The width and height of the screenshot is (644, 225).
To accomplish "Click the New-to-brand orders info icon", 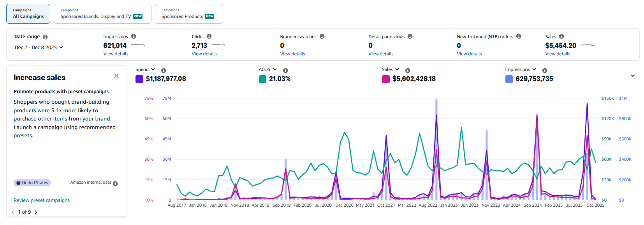I will pos(519,36).
